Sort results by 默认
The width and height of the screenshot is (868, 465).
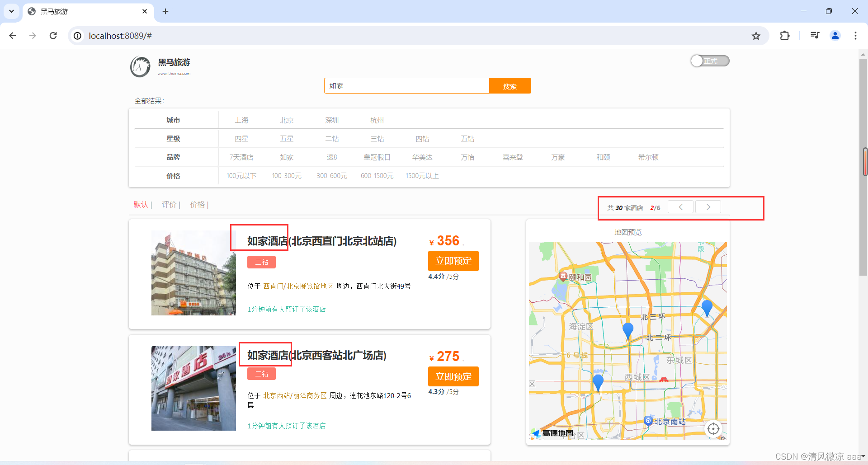pos(141,205)
